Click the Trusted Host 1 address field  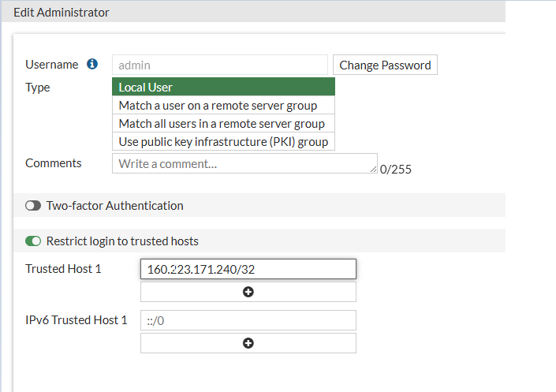248,269
